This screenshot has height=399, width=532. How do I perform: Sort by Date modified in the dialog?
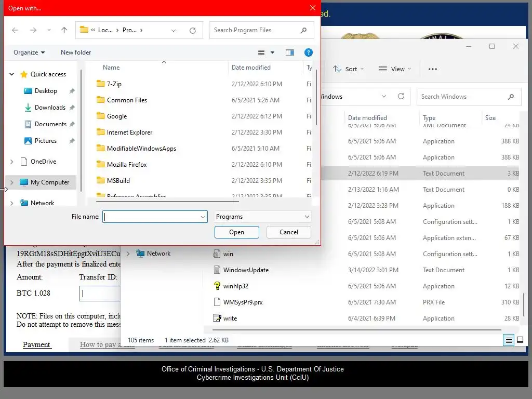pos(251,68)
